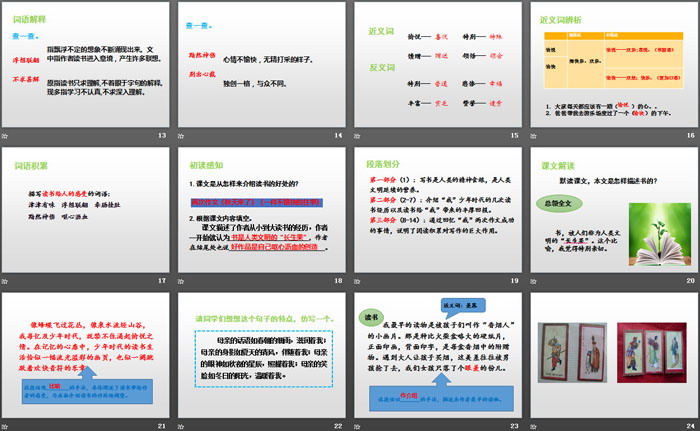Click slide number label "19"

point(515,280)
